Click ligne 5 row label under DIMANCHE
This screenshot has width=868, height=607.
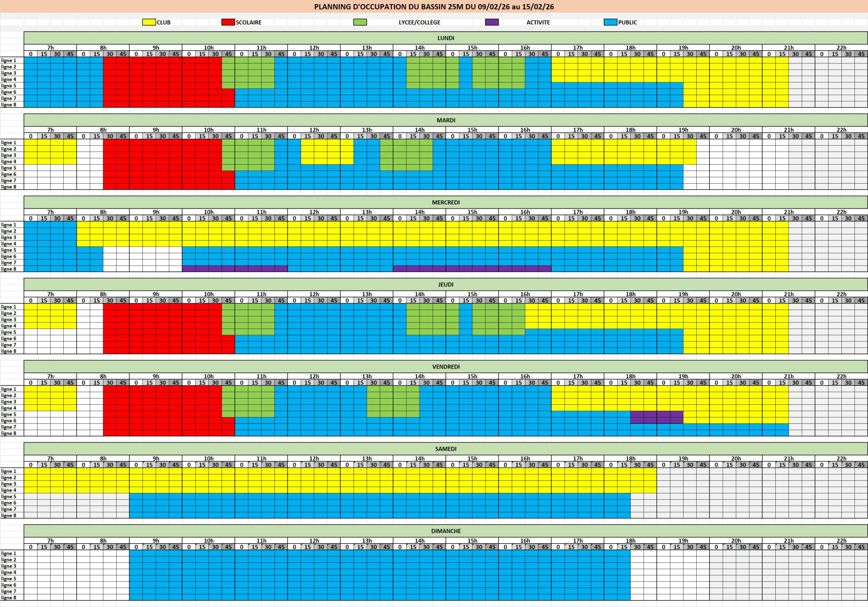coord(9,579)
